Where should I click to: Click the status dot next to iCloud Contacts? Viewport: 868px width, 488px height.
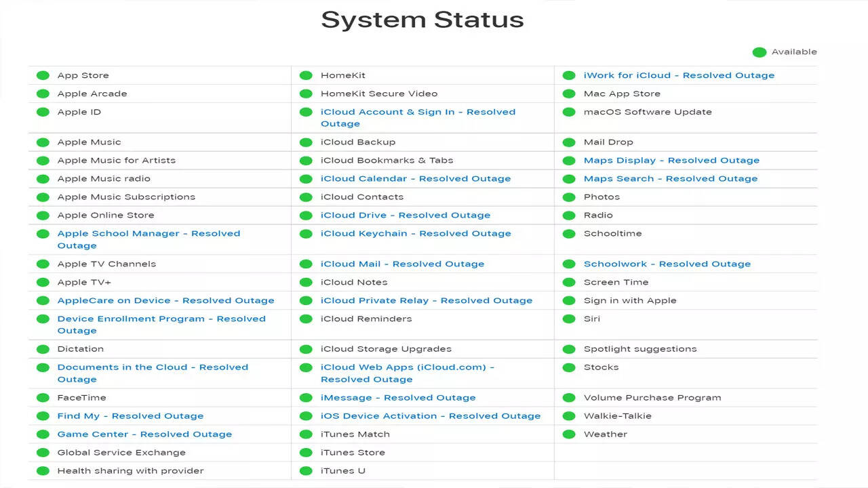coord(306,197)
